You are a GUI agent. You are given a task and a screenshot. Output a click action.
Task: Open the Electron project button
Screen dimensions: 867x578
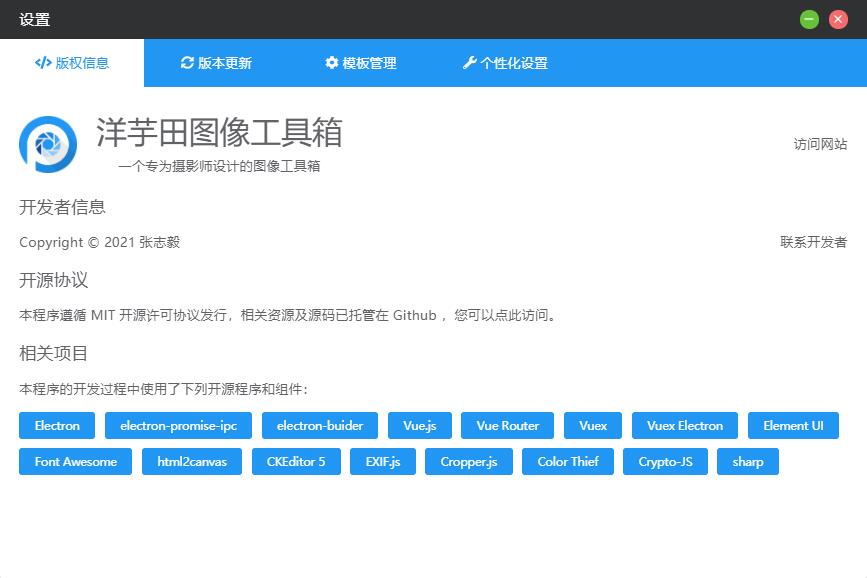tap(57, 425)
